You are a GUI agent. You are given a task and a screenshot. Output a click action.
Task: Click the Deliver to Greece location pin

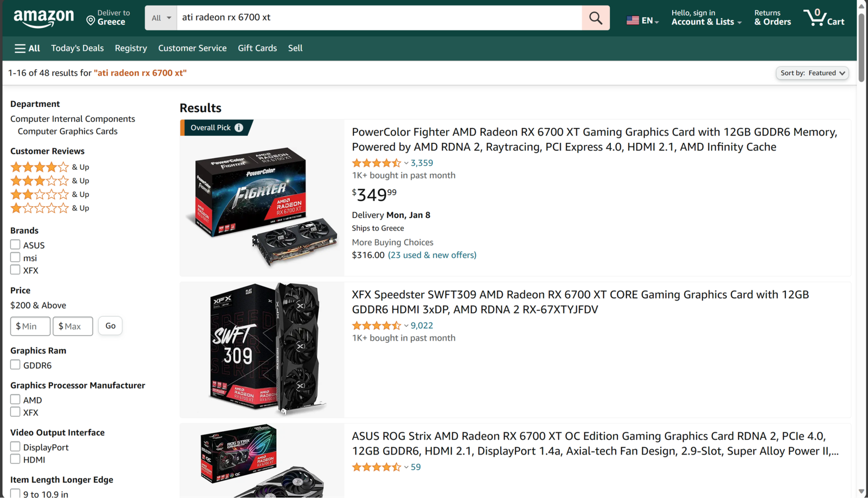91,21
